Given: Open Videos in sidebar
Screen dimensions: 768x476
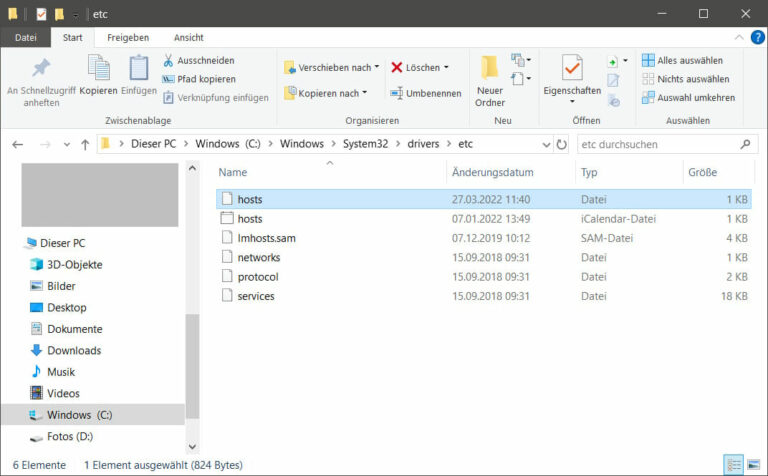Looking at the screenshot, I should 54,393.
